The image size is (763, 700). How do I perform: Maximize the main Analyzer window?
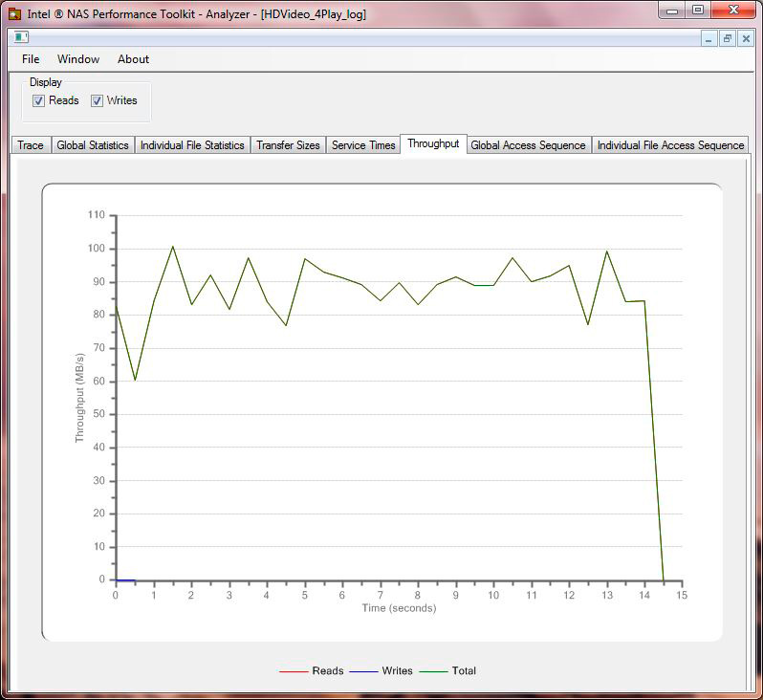[697, 10]
